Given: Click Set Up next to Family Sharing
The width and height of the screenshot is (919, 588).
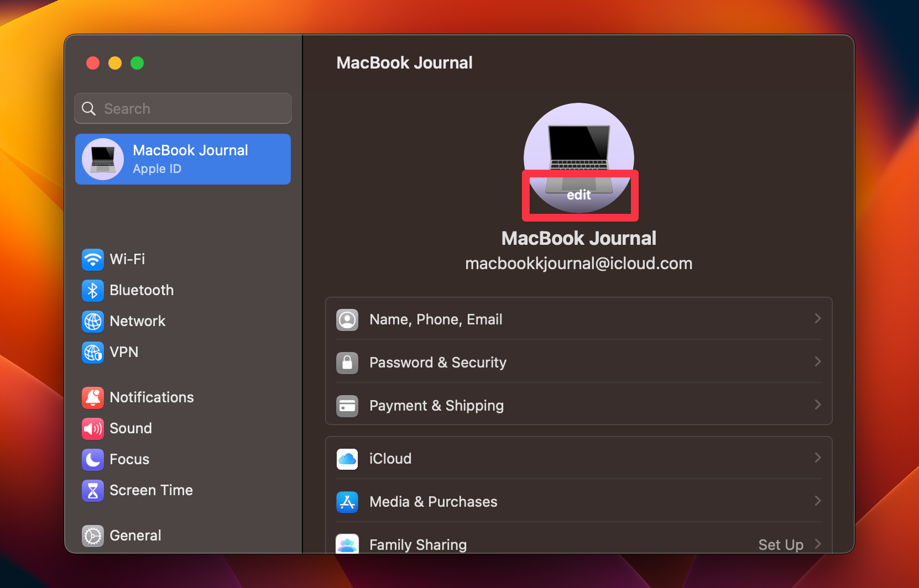Looking at the screenshot, I should (781, 544).
